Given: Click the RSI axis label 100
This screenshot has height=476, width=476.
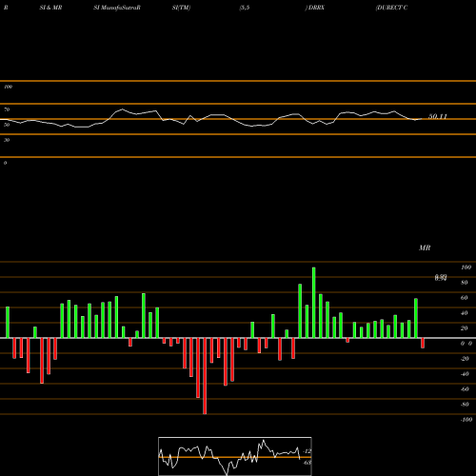Looking at the screenshot, I should (x=8, y=87).
